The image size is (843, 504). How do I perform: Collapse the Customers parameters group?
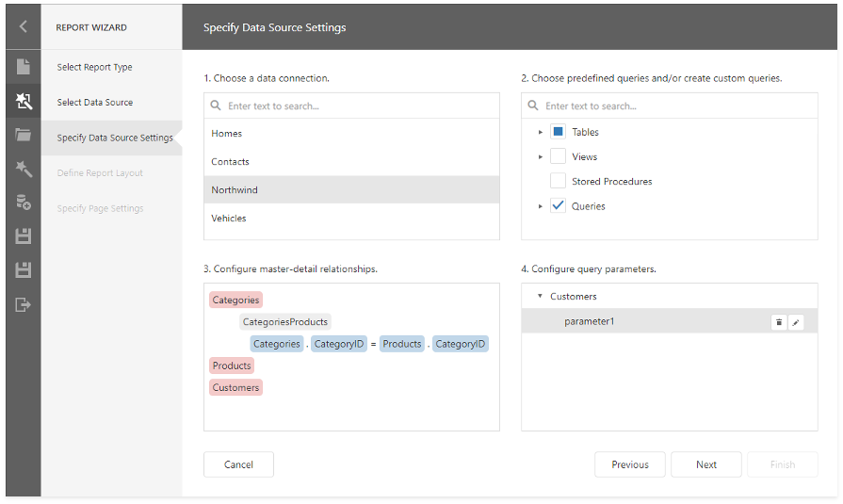point(541,297)
